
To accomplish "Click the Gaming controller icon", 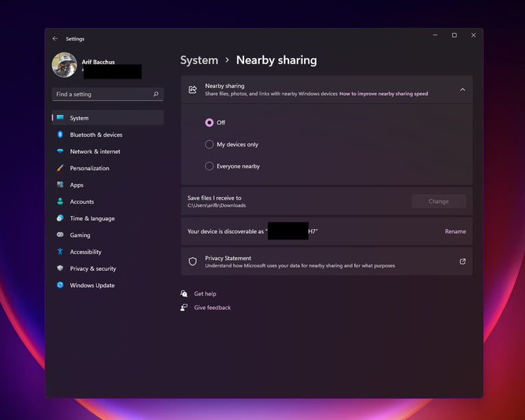I will tap(60, 235).
